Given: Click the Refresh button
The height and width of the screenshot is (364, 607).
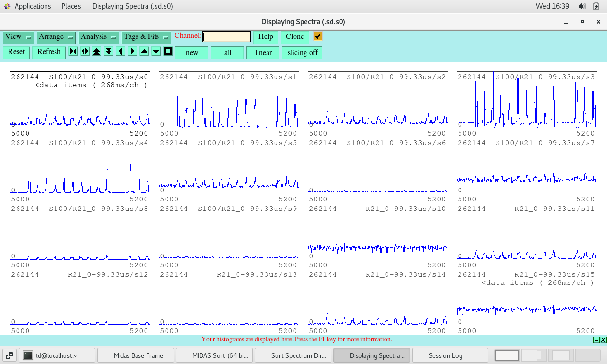Looking at the screenshot, I should point(49,52).
